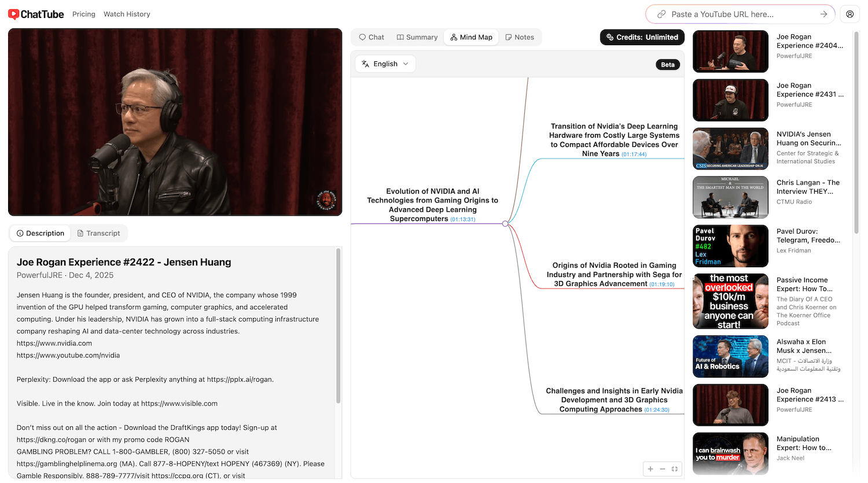Open the Pricing page
The image size is (868, 483).
83,14
